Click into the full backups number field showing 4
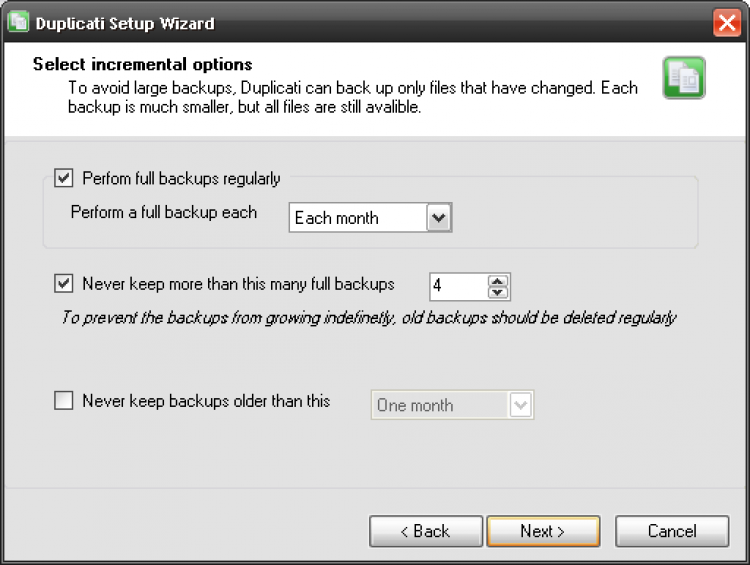 458,287
